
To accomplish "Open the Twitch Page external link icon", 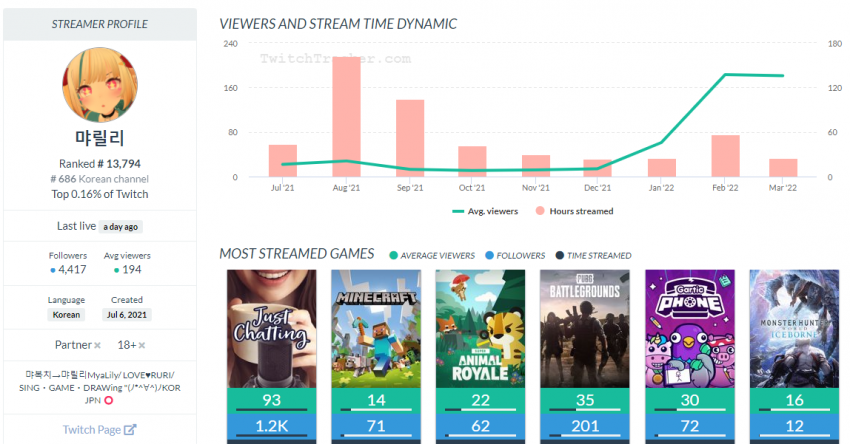I will click(130, 430).
